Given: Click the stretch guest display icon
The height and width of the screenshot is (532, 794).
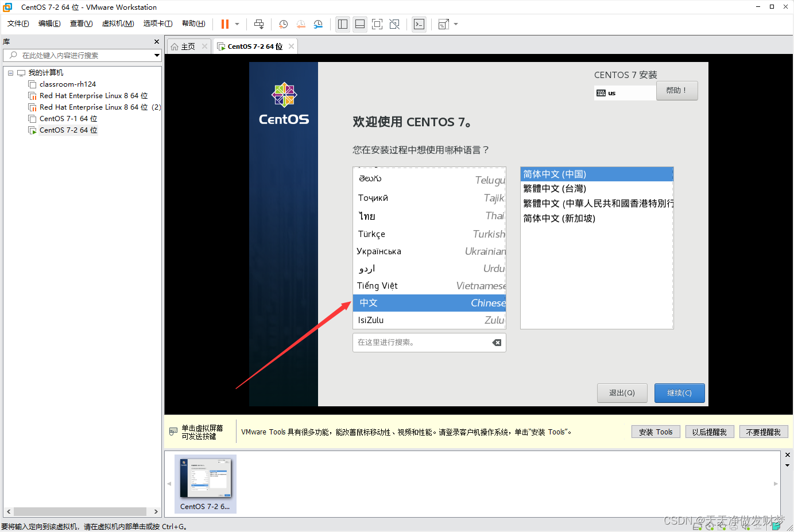Looking at the screenshot, I should pyautogui.click(x=443, y=24).
